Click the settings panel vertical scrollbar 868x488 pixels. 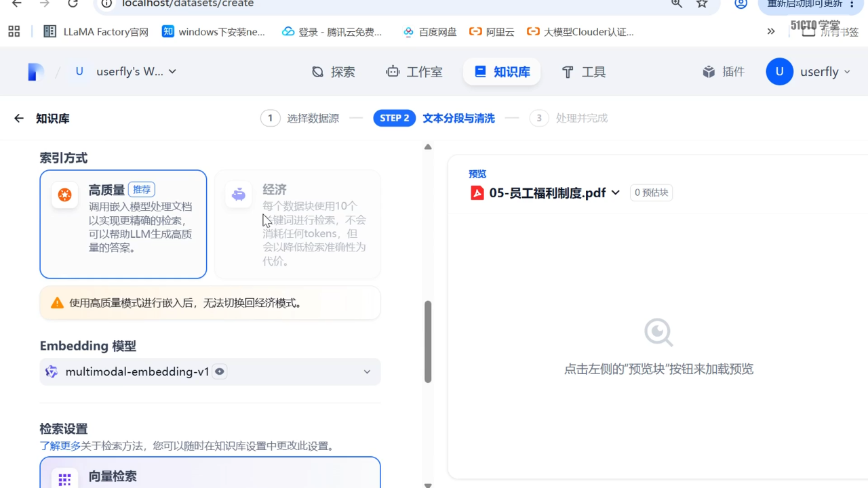pyautogui.click(x=428, y=342)
